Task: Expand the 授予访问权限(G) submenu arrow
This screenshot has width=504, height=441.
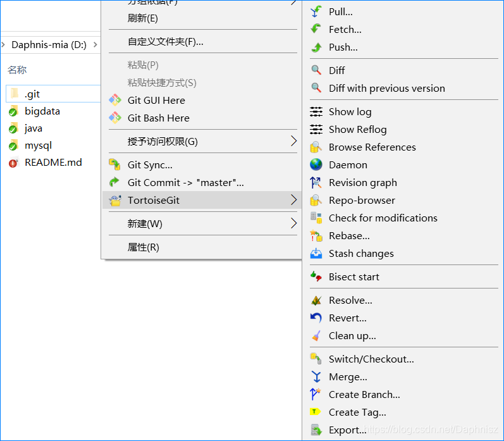Action: [293, 141]
